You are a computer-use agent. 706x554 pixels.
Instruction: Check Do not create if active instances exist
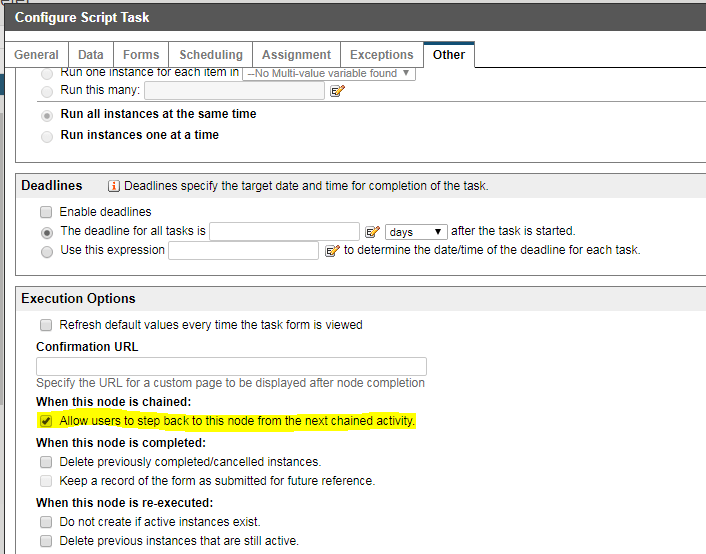(46, 522)
